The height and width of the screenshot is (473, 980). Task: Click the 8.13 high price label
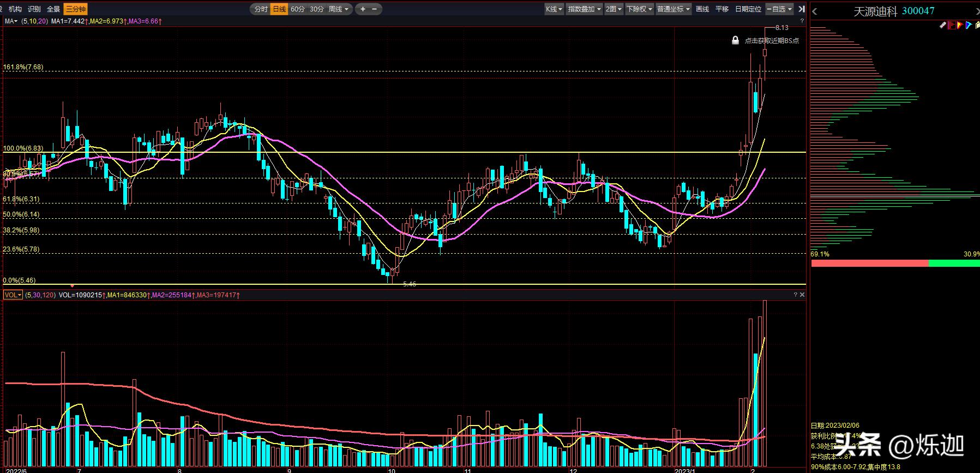click(x=781, y=27)
